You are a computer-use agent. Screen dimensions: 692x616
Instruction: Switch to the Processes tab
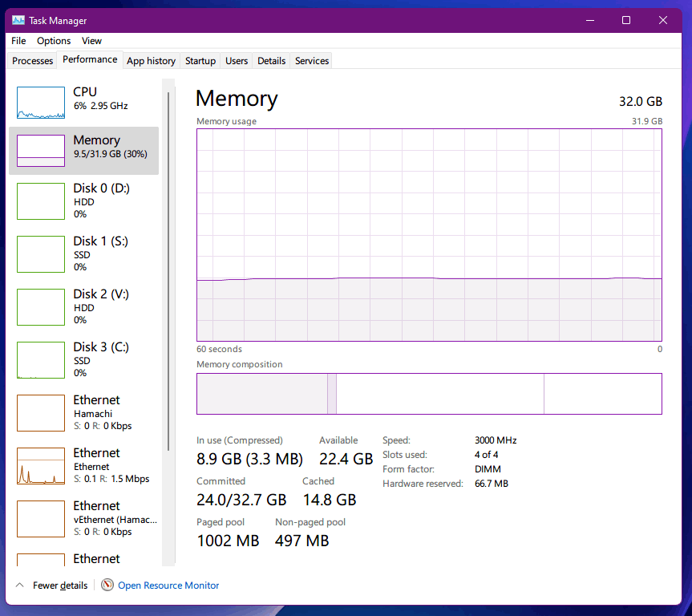pos(33,60)
